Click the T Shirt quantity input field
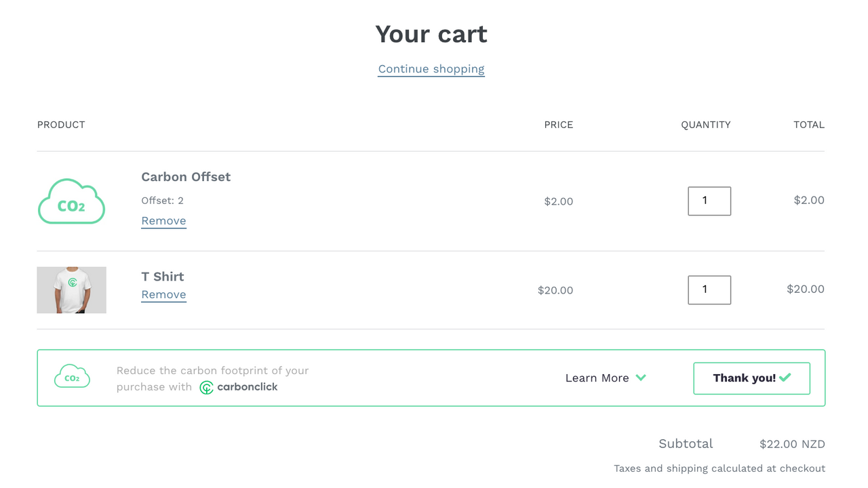This screenshot has height=488, width=868. click(709, 289)
